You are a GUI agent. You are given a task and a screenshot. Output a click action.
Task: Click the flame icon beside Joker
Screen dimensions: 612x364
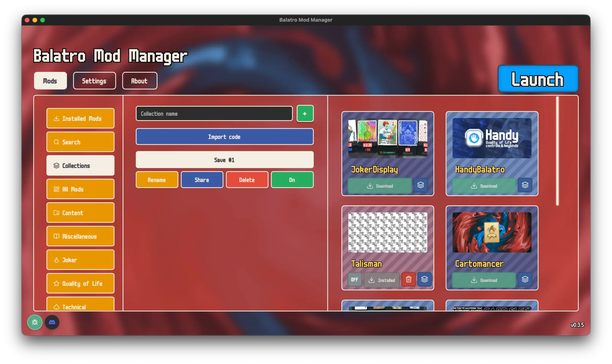[56, 260]
